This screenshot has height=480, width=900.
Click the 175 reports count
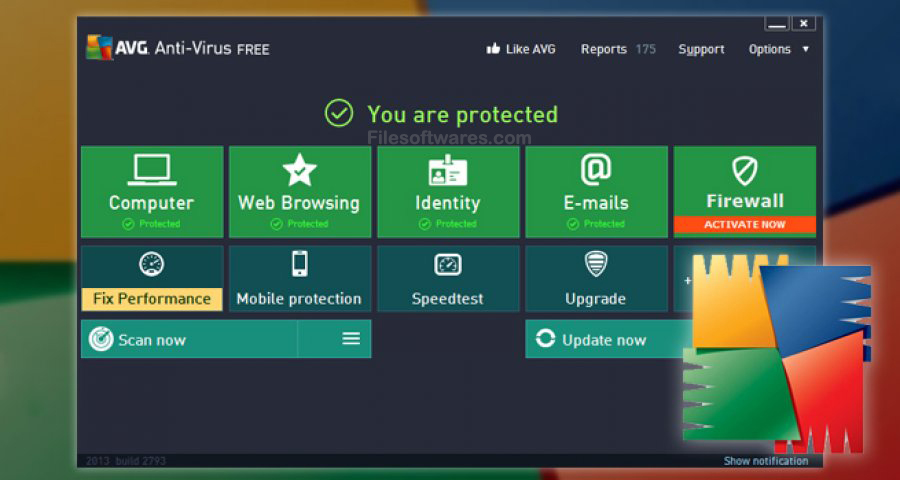point(646,49)
